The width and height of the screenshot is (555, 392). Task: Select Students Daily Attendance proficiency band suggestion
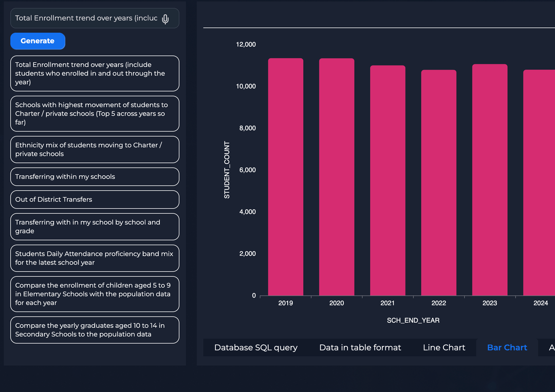(x=95, y=258)
